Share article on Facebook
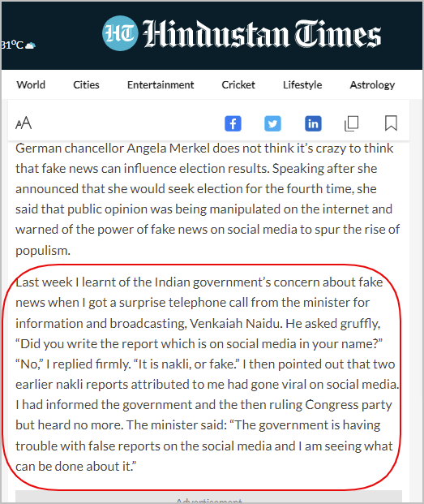The height and width of the screenshot is (504, 424). coord(233,123)
